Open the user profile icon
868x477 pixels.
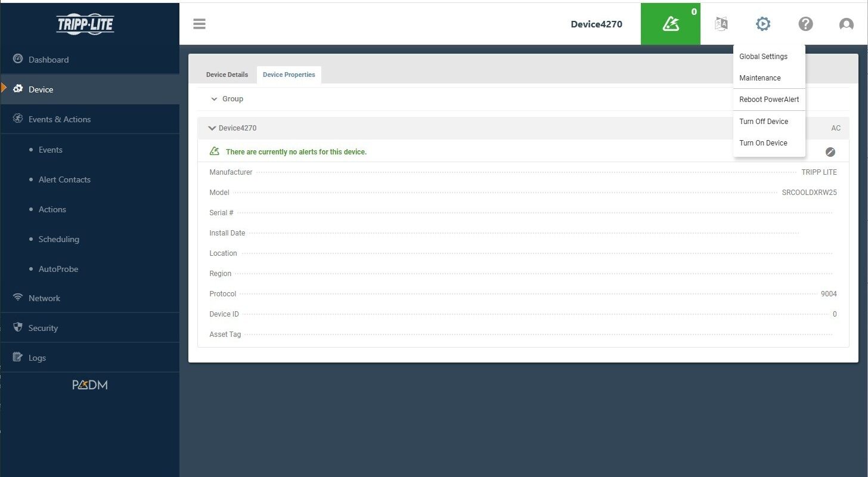(846, 24)
